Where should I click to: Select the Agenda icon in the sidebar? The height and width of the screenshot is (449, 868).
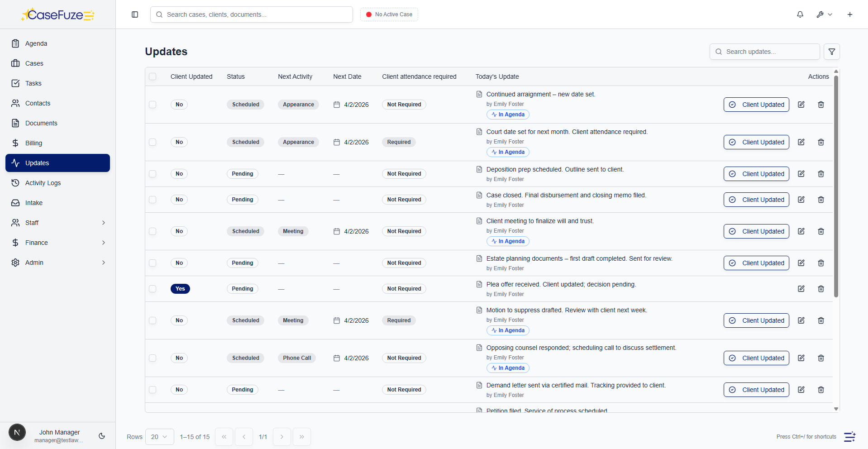[x=16, y=43]
